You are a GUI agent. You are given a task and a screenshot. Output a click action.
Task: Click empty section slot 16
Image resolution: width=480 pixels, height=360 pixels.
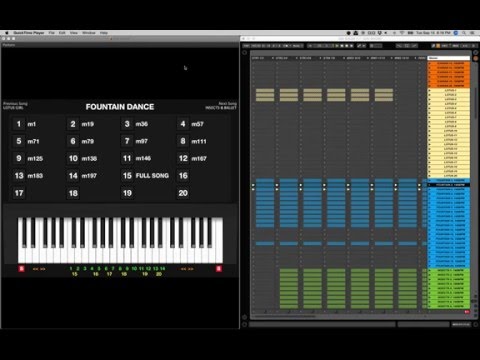183,176
